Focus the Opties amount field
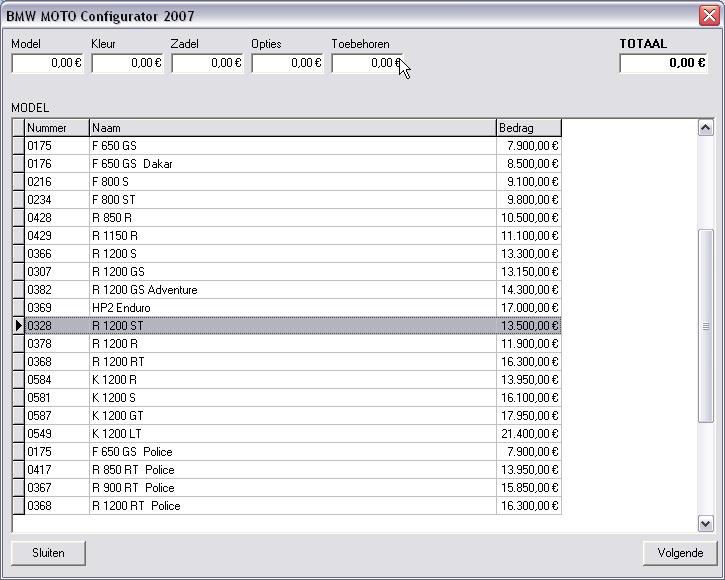The width and height of the screenshot is (725, 580). click(287, 63)
